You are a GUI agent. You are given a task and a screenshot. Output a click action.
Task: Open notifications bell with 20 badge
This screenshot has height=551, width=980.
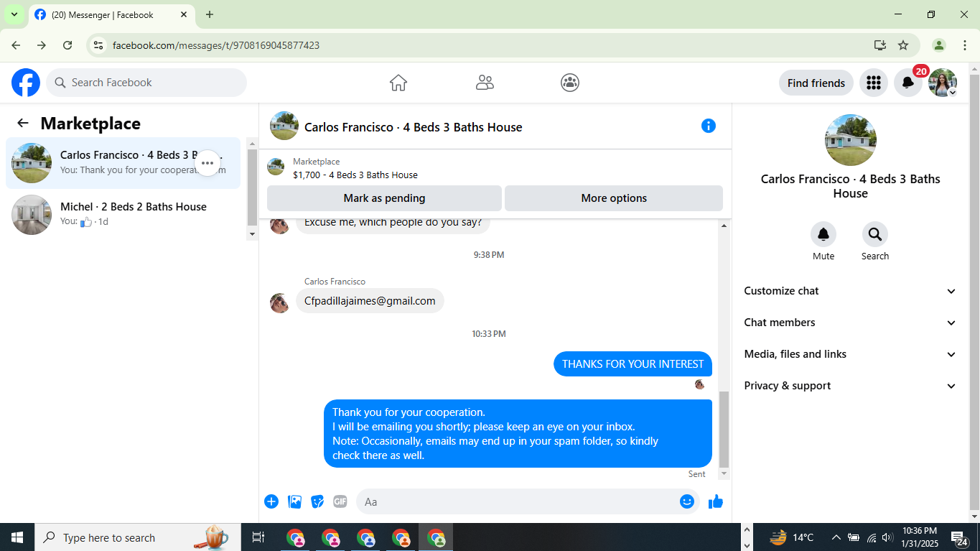pyautogui.click(x=908, y=83)
